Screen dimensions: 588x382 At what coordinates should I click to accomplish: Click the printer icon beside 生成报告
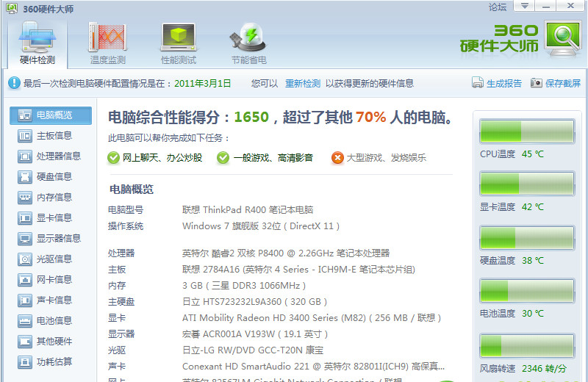pyautogui.click(x=477, y=82)
